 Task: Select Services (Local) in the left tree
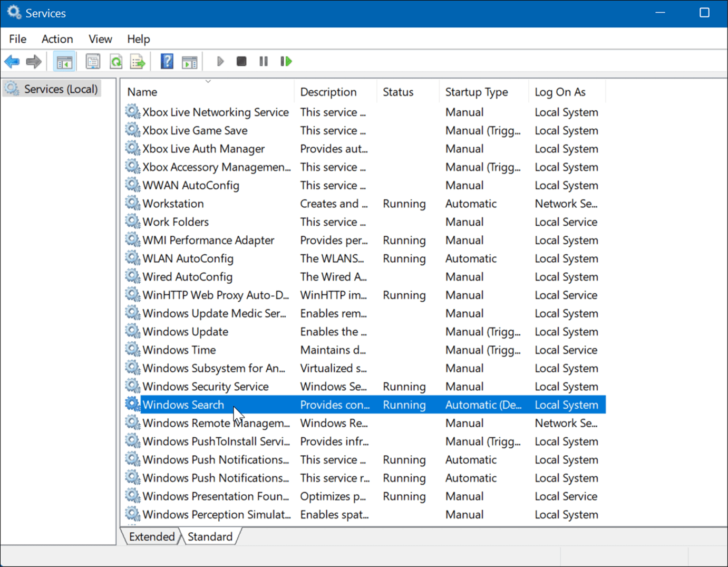[x=61, y=89]
